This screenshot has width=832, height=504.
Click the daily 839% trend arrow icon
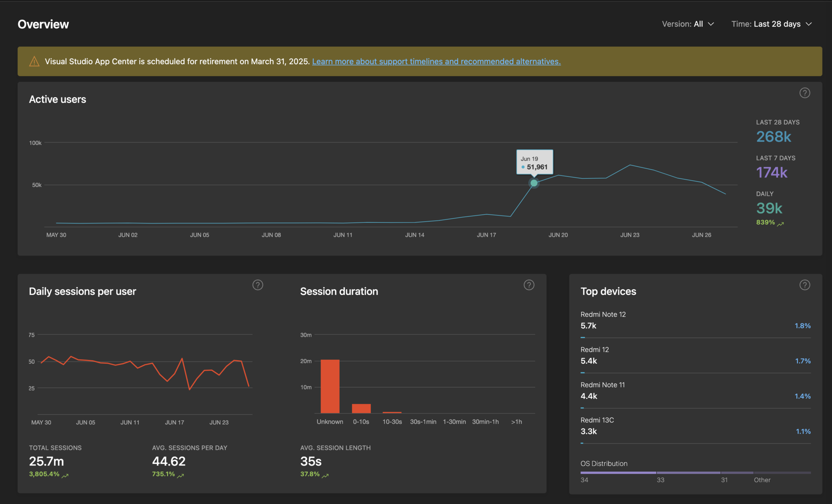click(780, 224)
